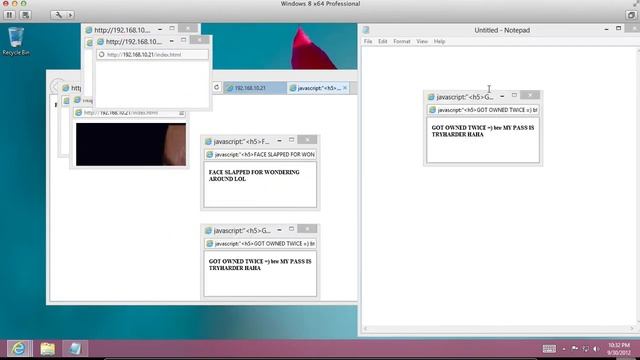Open the Action Center flag icon
The image size is (640, 360).
click(575, 349)
